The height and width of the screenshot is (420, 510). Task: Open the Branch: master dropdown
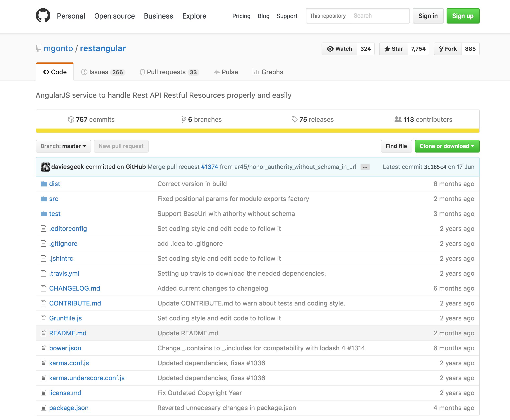[x=63, y=146]
